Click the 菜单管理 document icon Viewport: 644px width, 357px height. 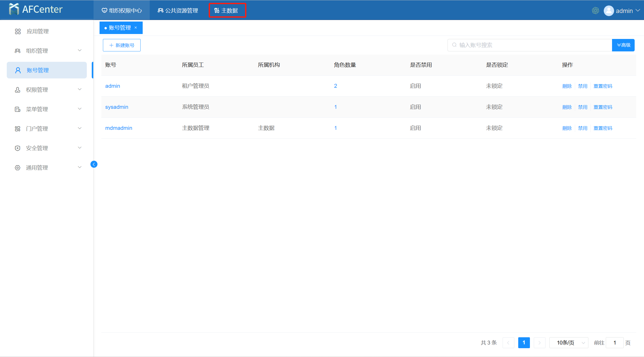(x=17, y=109)
